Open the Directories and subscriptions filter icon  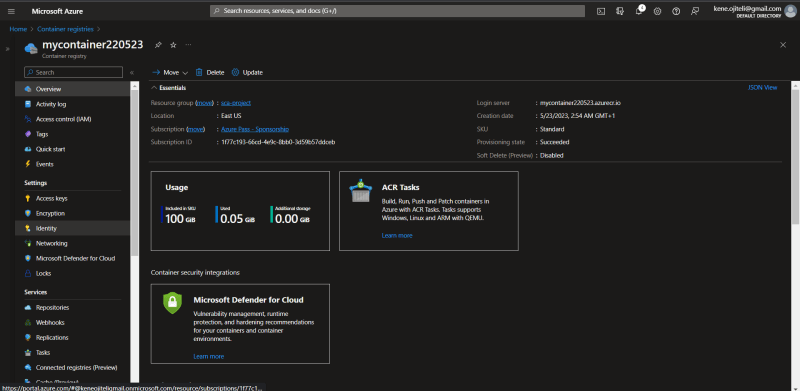pyautogui.click(x=620, y=11)
